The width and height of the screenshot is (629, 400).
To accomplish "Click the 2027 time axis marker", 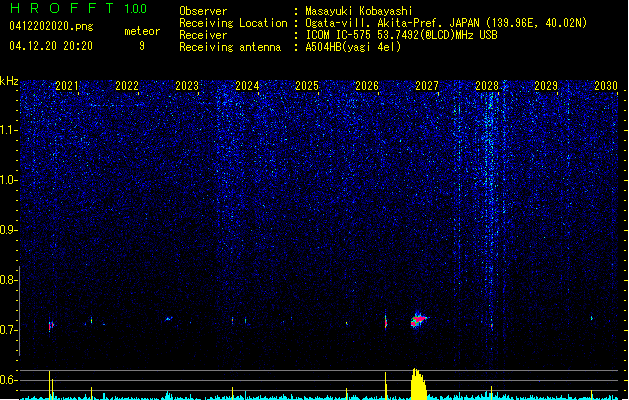I will tap(427, 86).
